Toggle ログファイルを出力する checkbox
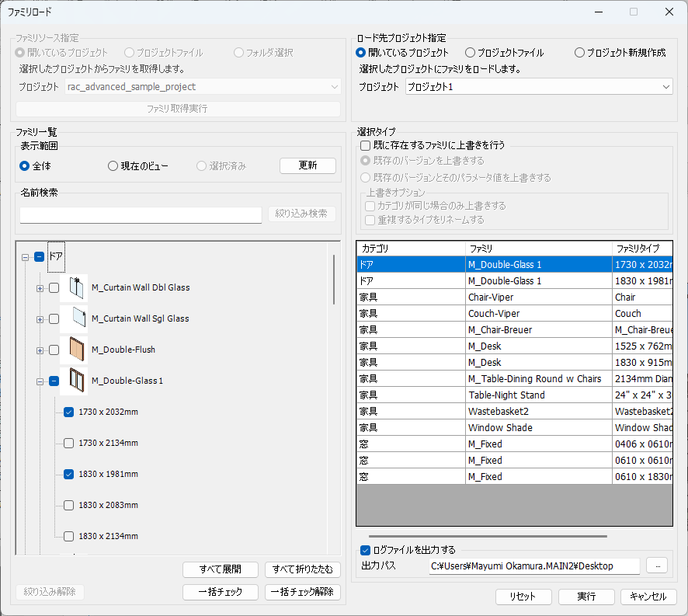The height and width of the screenshot is (616, 688). 365,550
